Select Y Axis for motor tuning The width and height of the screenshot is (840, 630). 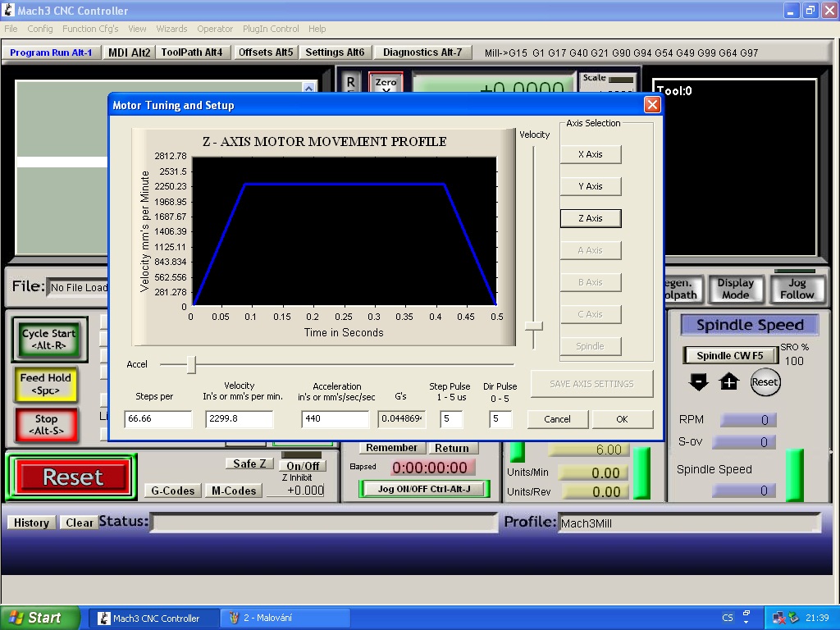coord(590,186)
